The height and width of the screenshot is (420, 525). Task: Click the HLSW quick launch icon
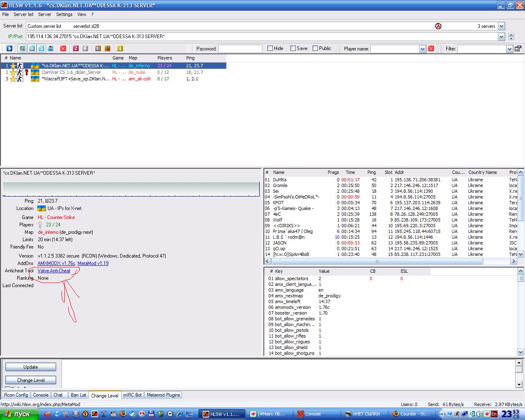[95, 414]
